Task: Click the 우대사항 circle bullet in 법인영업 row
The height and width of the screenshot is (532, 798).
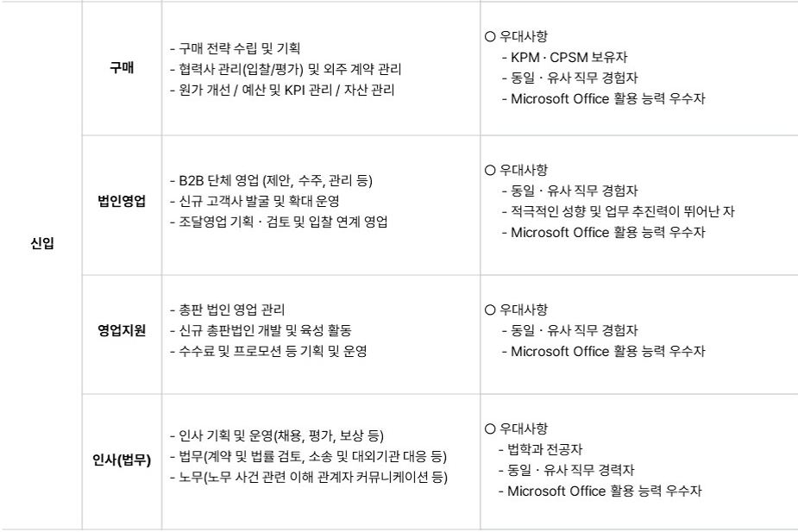Action: (x=490, y=171)
